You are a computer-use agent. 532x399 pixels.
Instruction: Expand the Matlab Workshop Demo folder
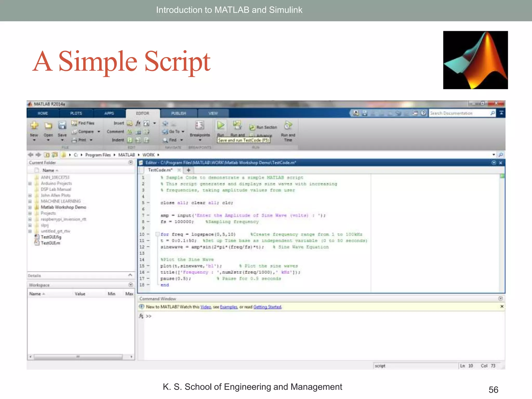coord(30,208)
